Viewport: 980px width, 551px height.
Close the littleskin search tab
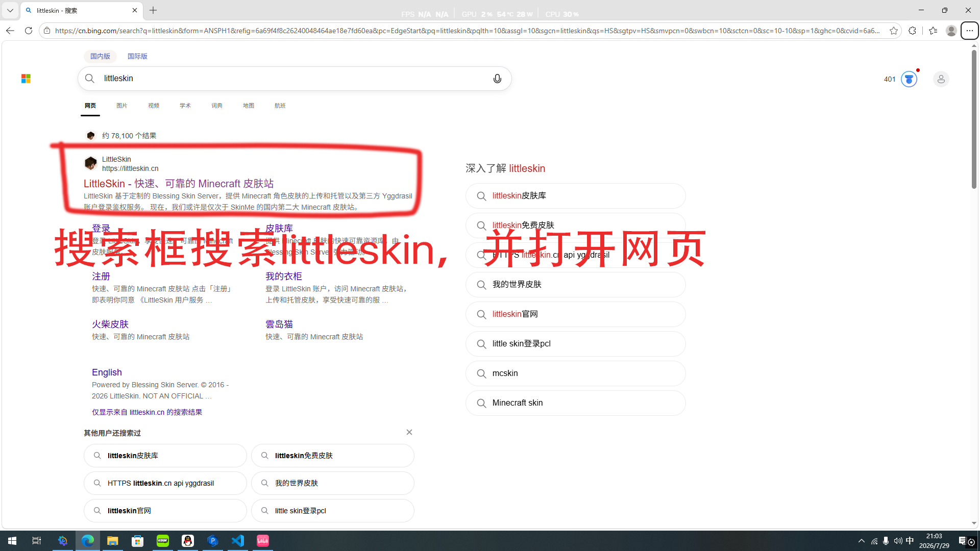pos(135,10)
